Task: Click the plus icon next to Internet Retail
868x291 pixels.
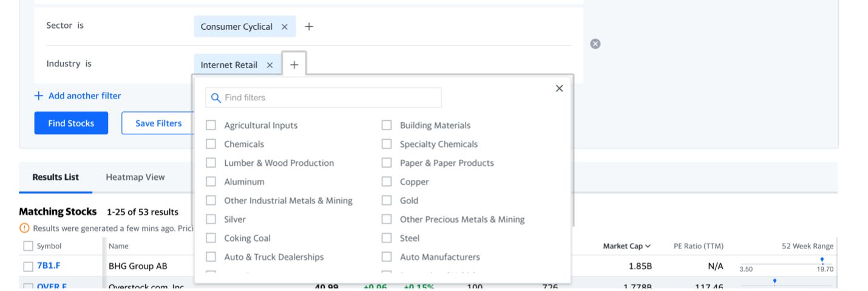Action: [294, 65]
